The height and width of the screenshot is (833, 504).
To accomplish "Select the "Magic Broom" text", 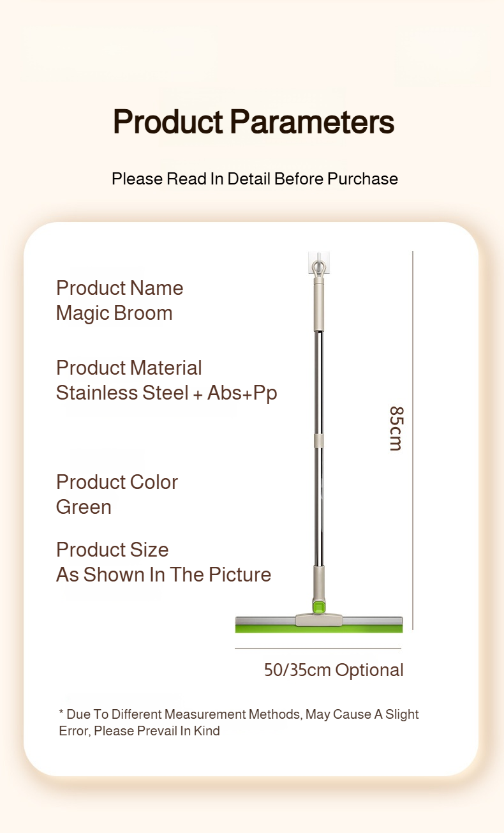I will tap(114, 313).
